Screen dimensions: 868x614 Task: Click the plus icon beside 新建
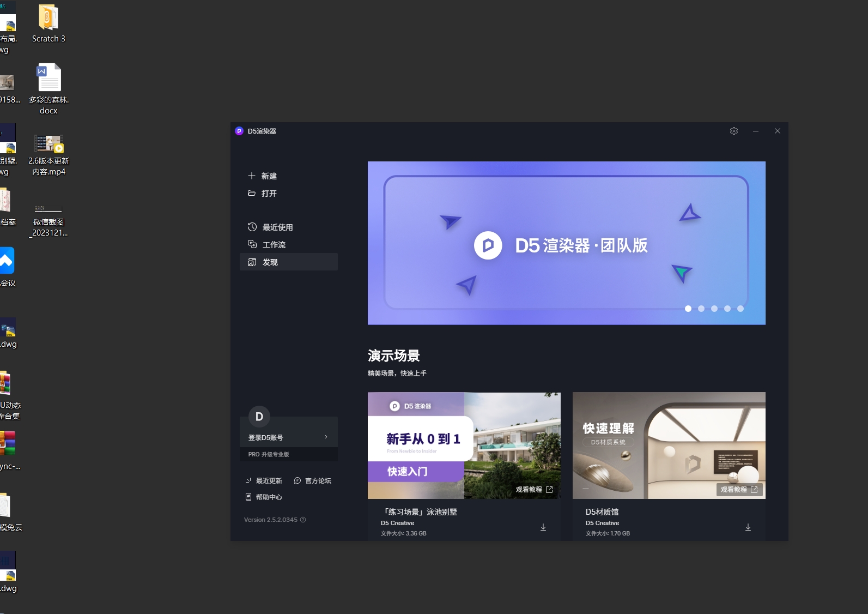coord(252,176)
